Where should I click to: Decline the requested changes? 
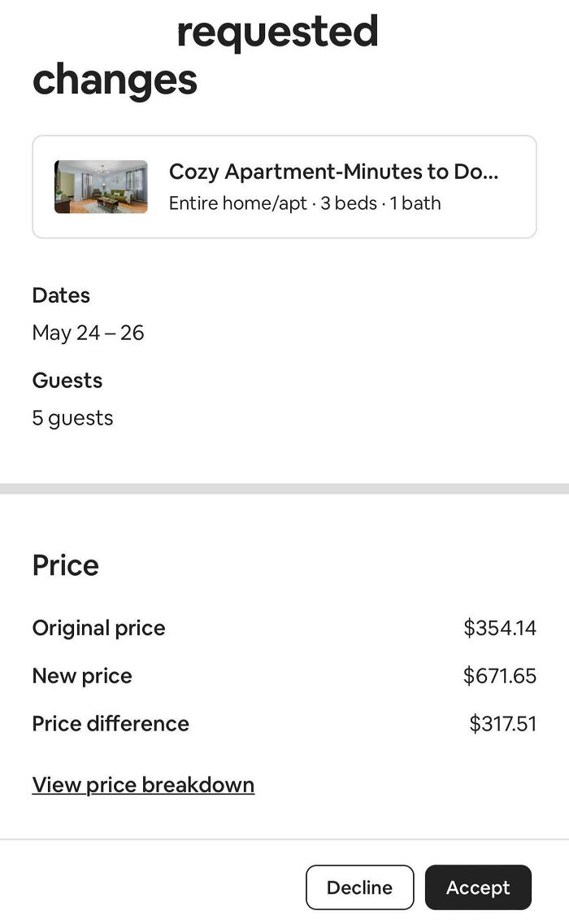[x=360, y=887]
